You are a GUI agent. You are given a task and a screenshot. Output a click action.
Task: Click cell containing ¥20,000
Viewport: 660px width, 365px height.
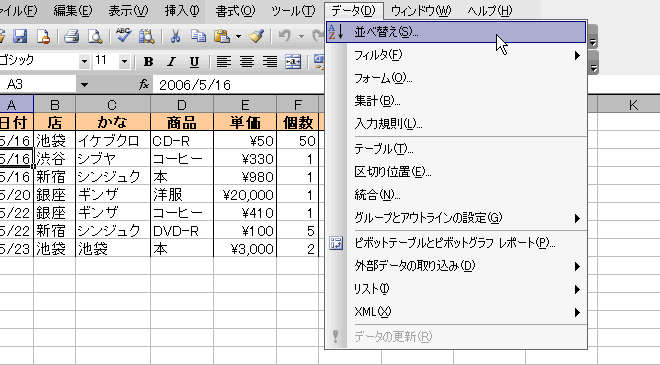[x=245, y=195]
